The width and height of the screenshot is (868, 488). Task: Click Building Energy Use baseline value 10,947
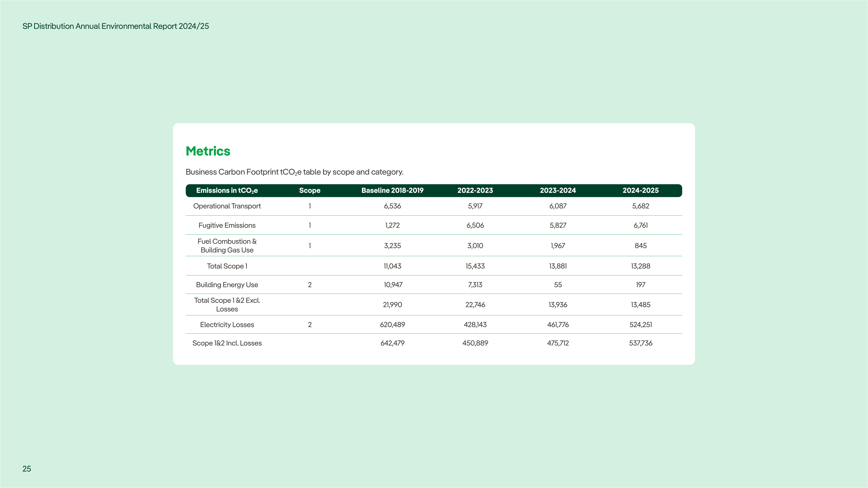click(x=393, y=285)
